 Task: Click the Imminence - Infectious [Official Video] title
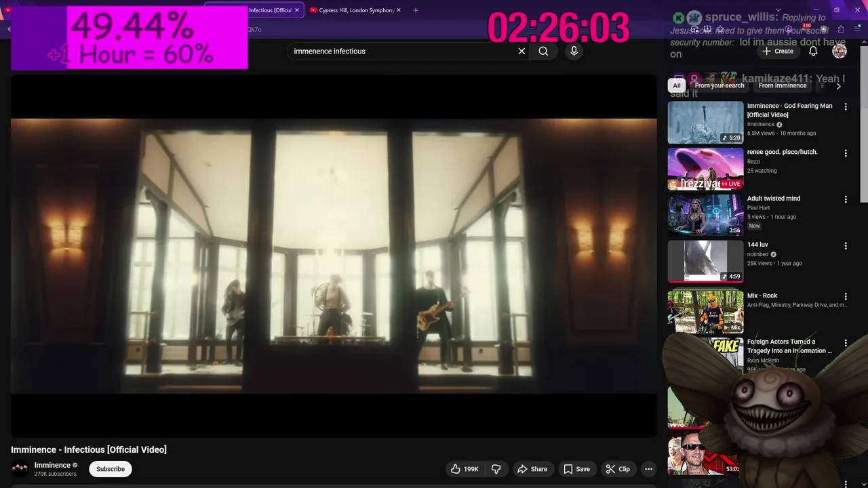coord(89,449)
